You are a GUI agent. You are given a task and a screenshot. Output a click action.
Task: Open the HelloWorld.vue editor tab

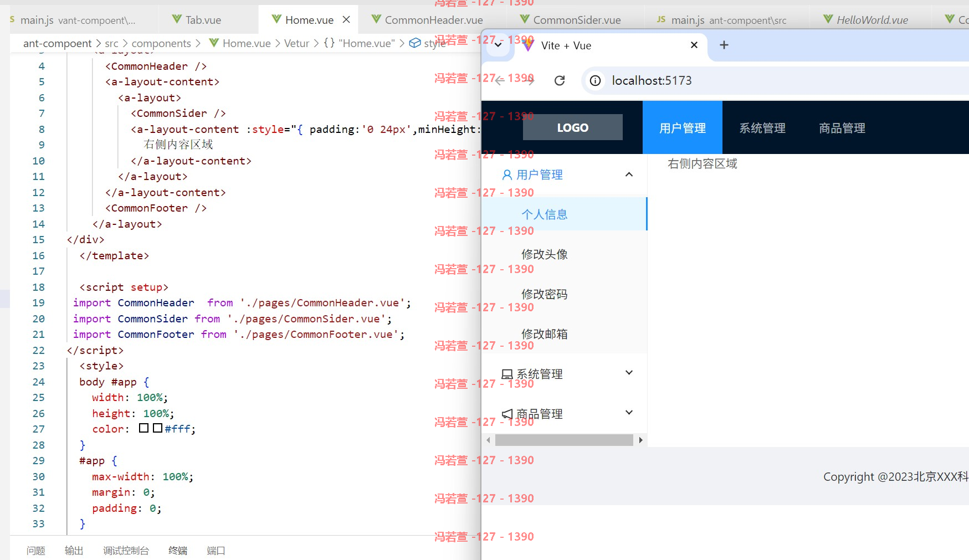tap(872, 20)
